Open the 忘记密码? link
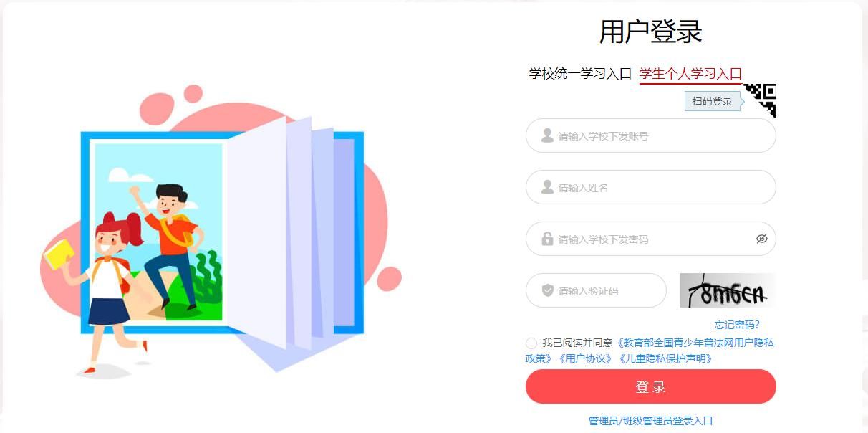The height and width of the screenshot is (433, 868). pos(737,325)
